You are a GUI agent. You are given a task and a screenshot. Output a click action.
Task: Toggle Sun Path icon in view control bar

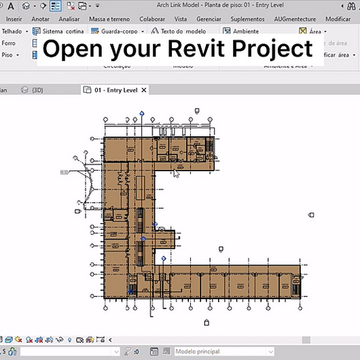18,340
